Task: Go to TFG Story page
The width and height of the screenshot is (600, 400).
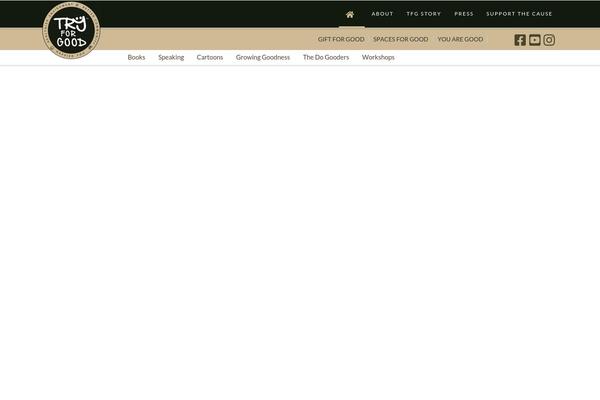Action: pos(424,14)
